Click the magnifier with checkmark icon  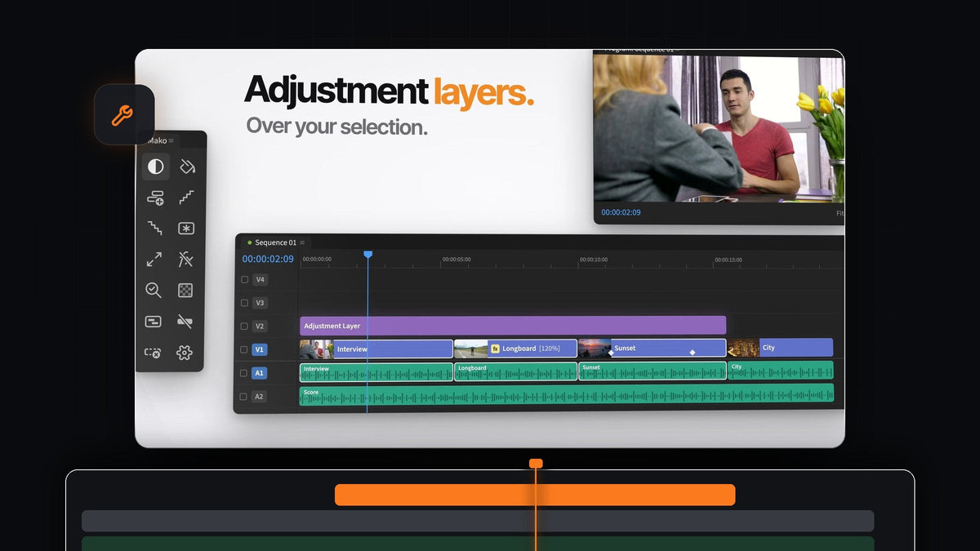click(154, 290)
